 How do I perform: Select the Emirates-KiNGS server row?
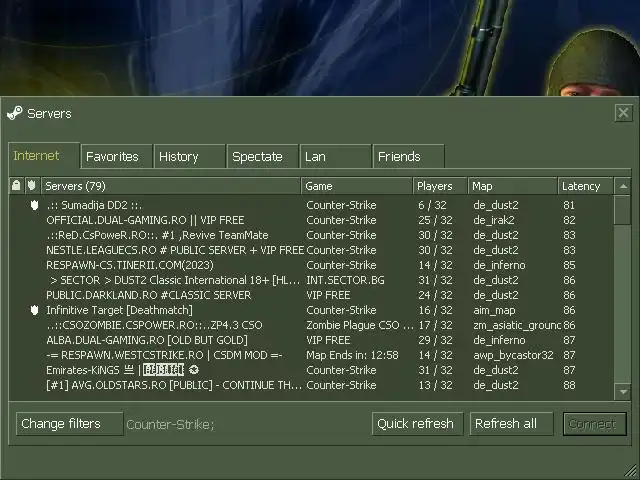[311, 370]
